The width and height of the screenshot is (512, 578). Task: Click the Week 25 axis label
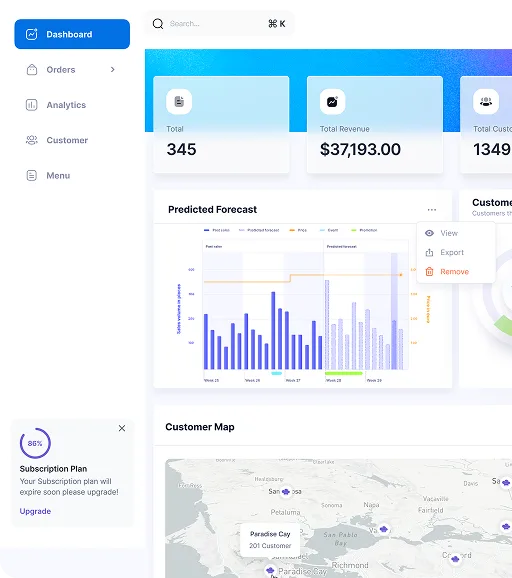(x=211, y=380)
